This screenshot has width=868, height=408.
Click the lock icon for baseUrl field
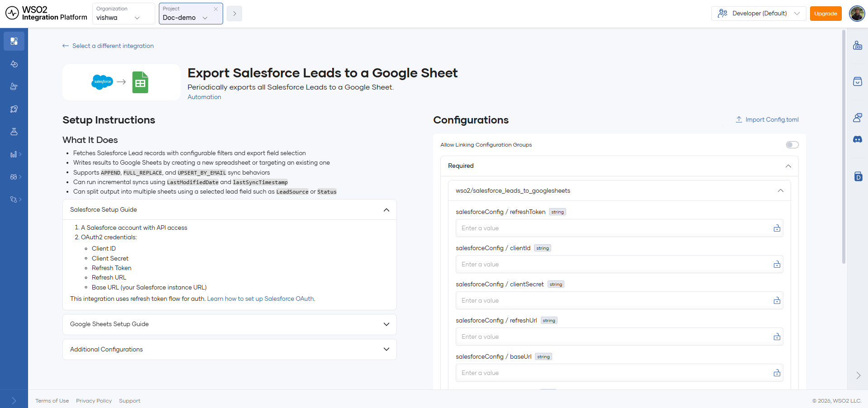click(777, 373)
